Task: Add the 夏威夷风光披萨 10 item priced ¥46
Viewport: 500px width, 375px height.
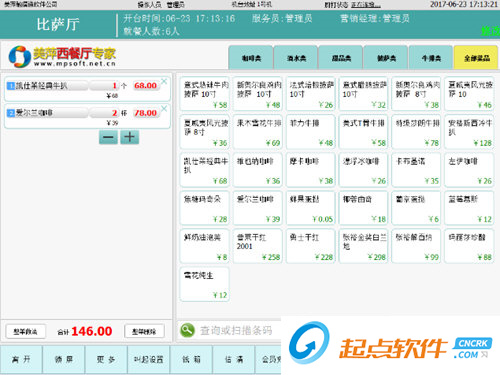Action: coord(469,94)
